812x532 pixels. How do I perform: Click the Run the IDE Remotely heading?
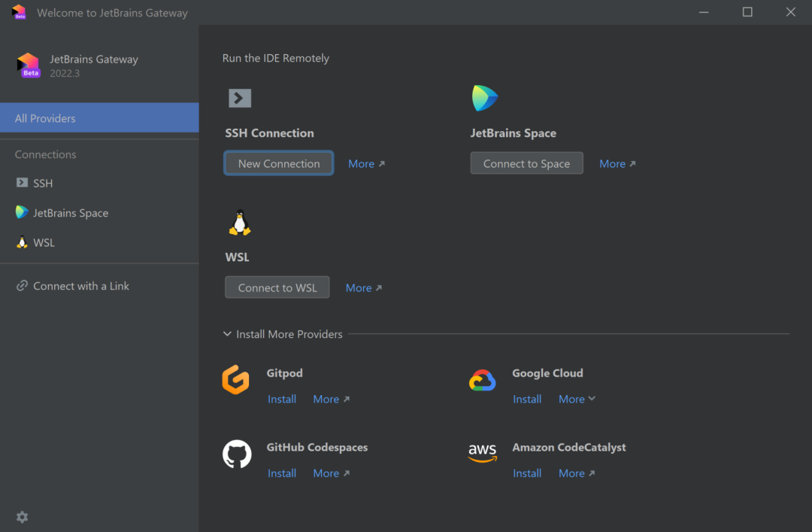(275, 58)
